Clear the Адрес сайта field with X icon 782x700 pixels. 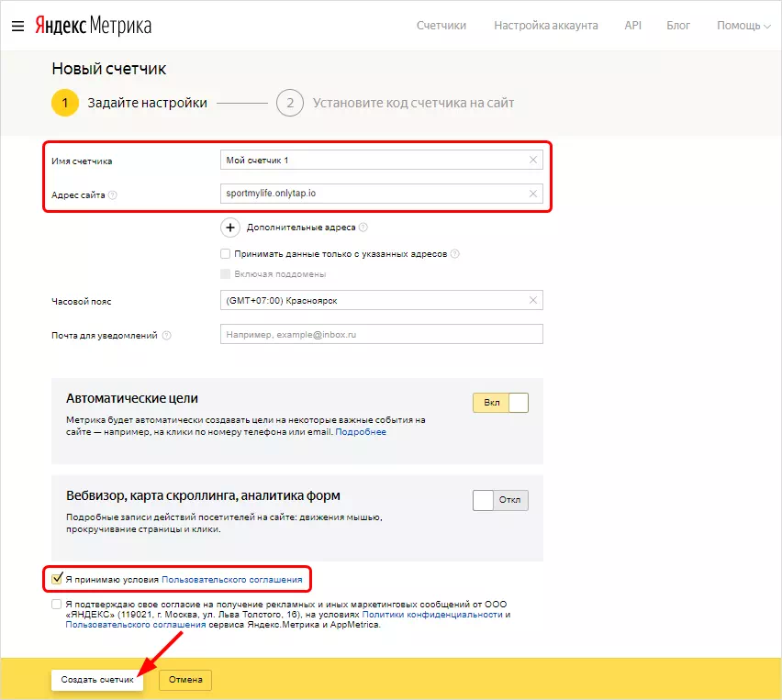pos(533,194)
